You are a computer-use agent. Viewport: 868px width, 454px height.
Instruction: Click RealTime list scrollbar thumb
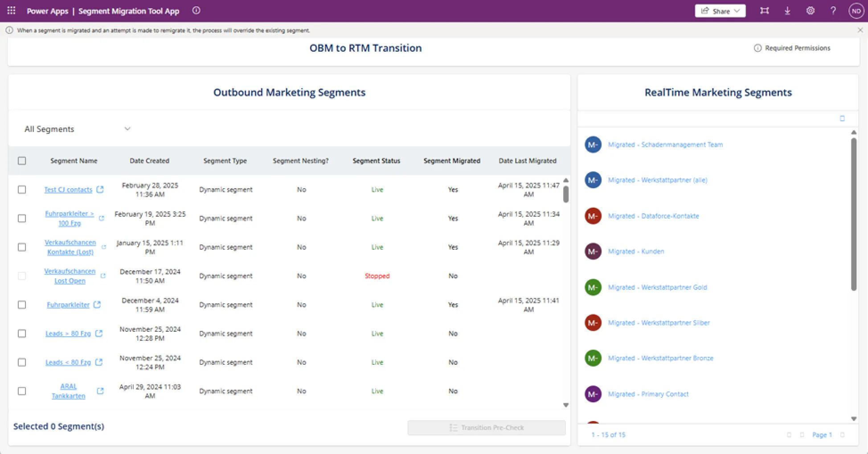pyautogui.click(x=854, y=214)
